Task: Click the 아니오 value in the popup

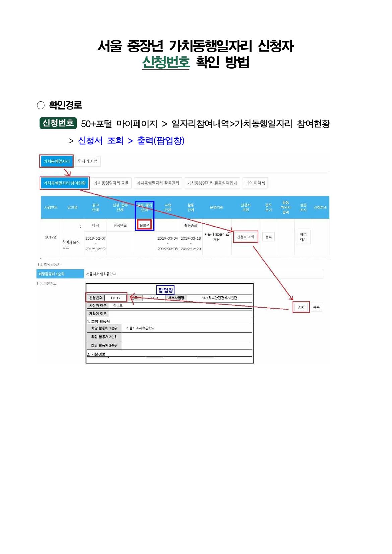Action: 118,305
